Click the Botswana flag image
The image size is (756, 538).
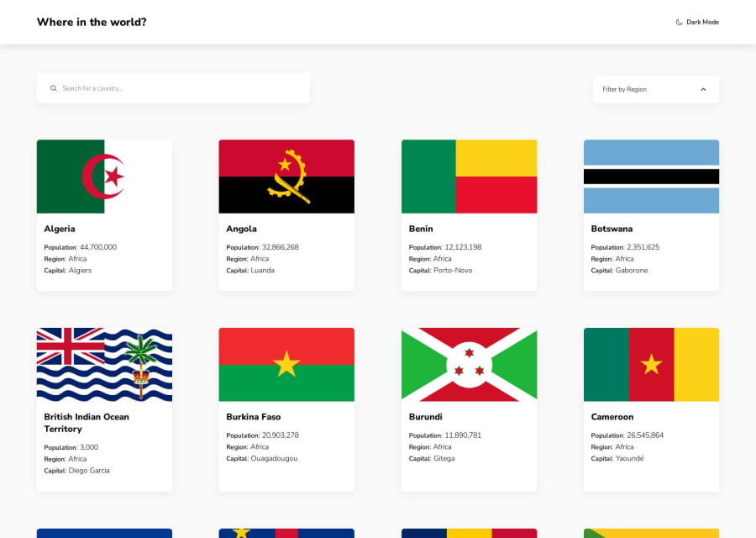tap(650, 175)
